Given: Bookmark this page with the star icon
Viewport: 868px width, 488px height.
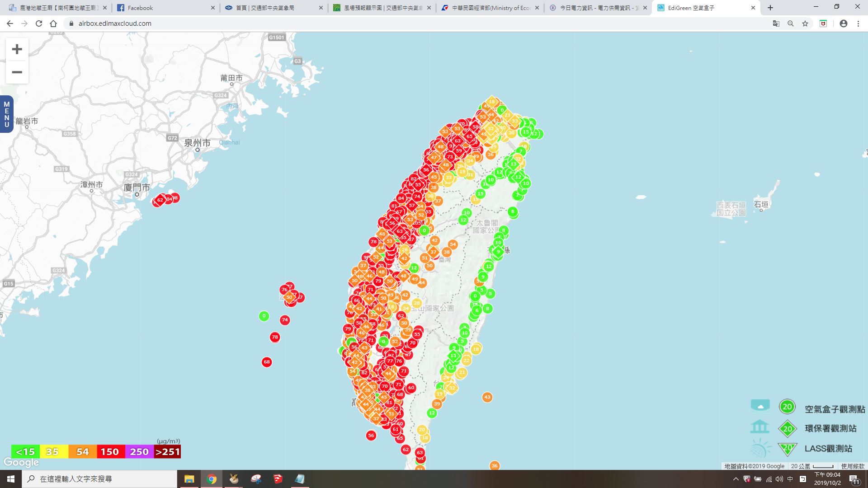Looking at the screenshot, I should pyautogui.click(x=805, y=23).
